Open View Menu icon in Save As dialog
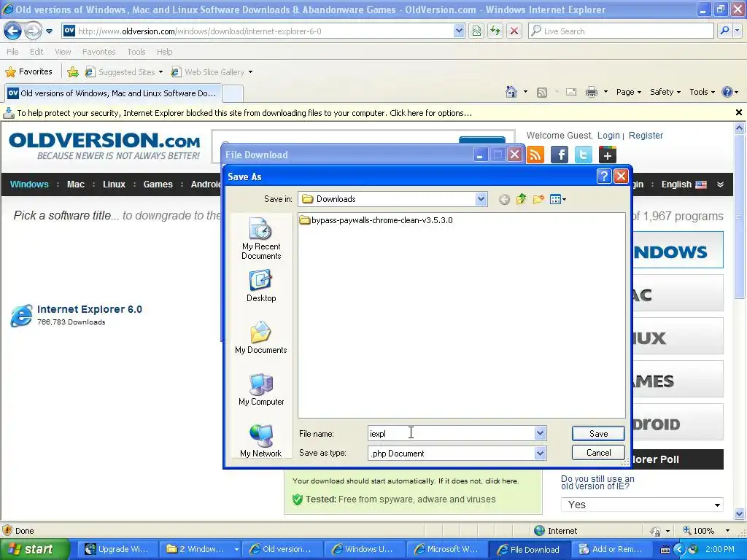 click(558, 199)
